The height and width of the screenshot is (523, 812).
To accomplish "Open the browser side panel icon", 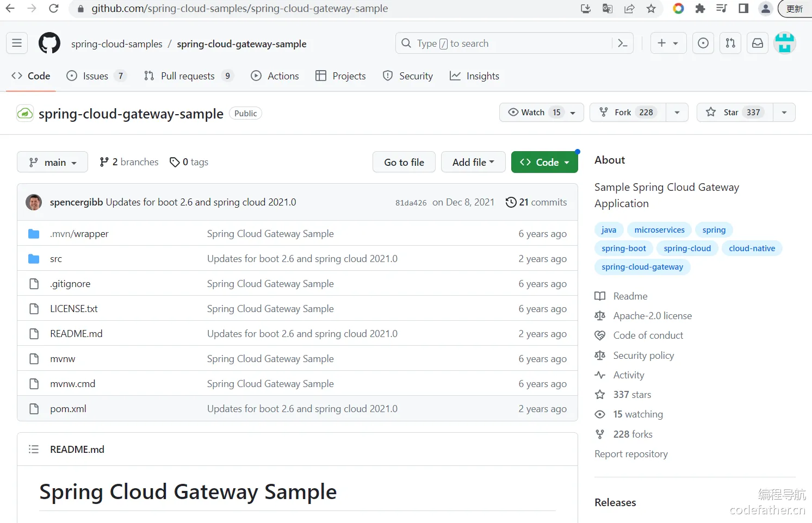I will coord(743,9).
